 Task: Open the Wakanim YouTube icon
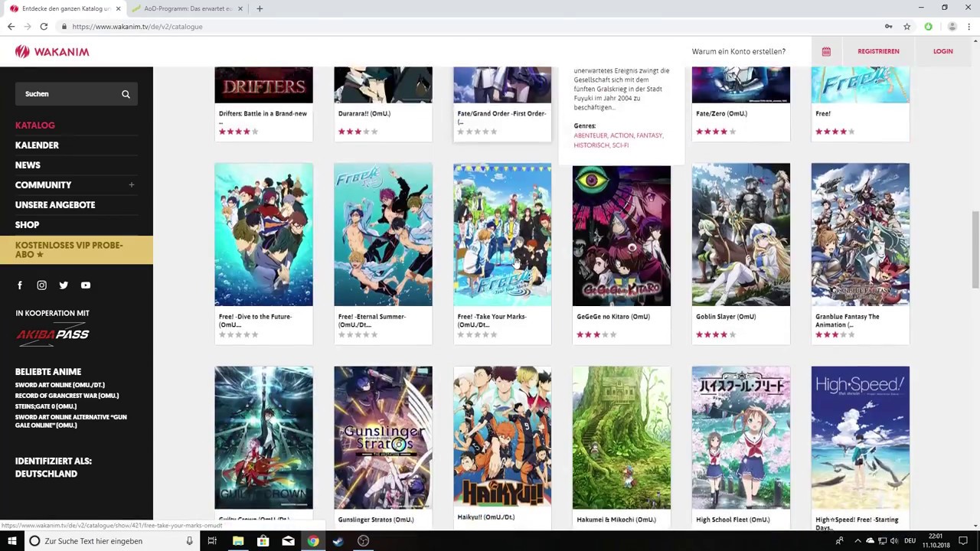86,285
